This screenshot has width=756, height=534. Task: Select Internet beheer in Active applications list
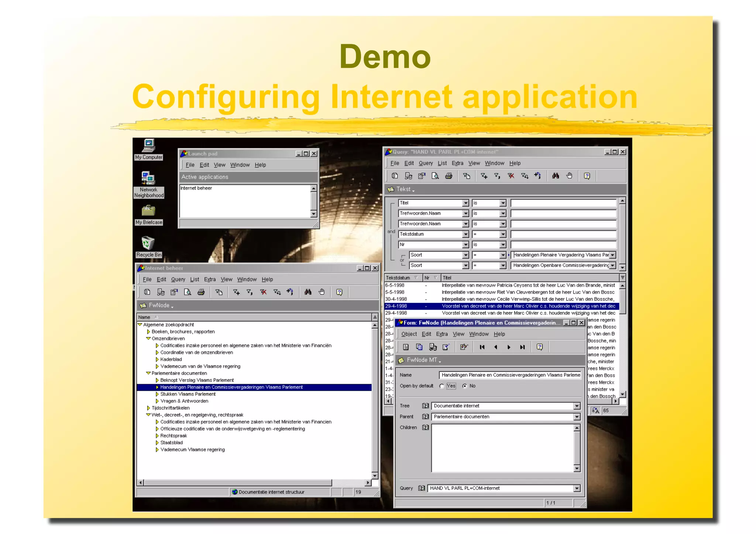pos(196,188)
